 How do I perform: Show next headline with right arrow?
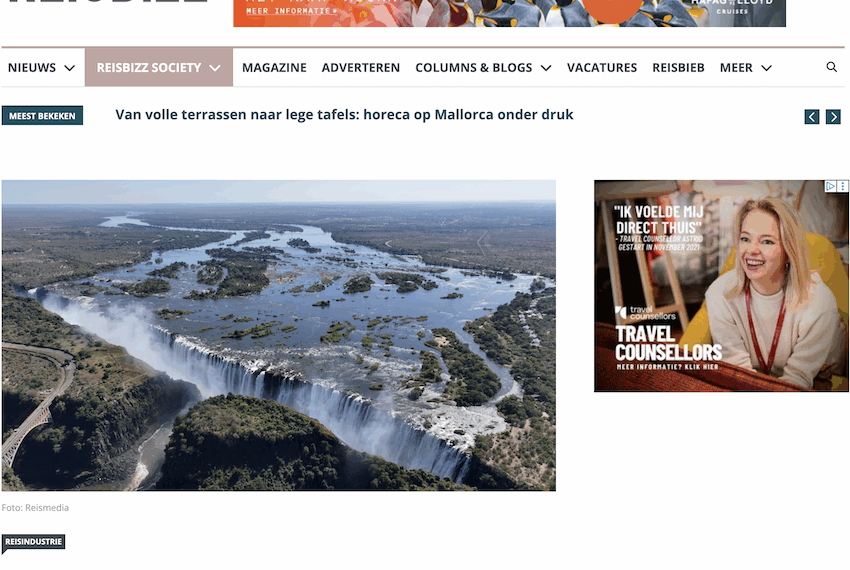point(833,117)
